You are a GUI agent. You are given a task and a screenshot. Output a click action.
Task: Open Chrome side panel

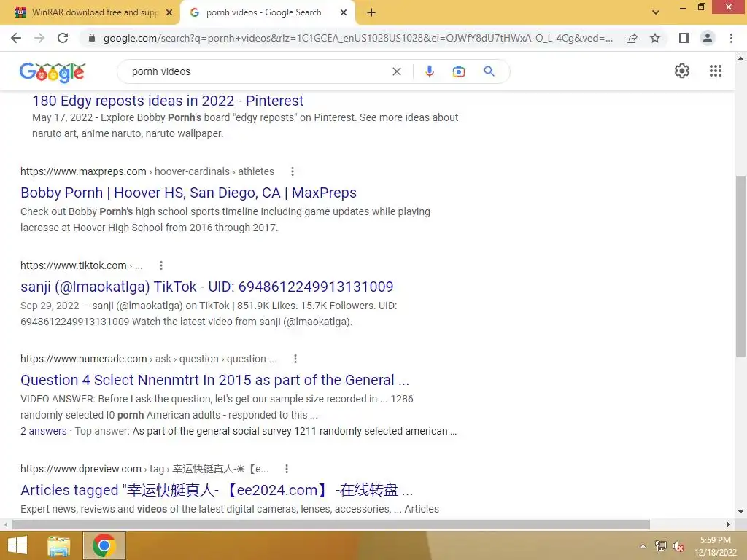coord(684,38)
